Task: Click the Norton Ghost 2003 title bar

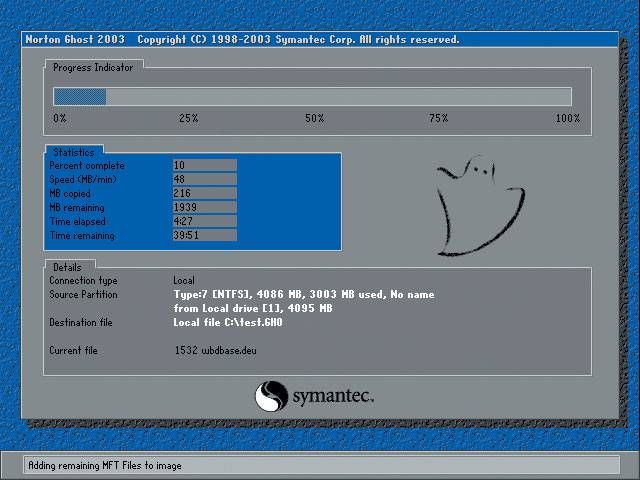Action: [240, 40]
